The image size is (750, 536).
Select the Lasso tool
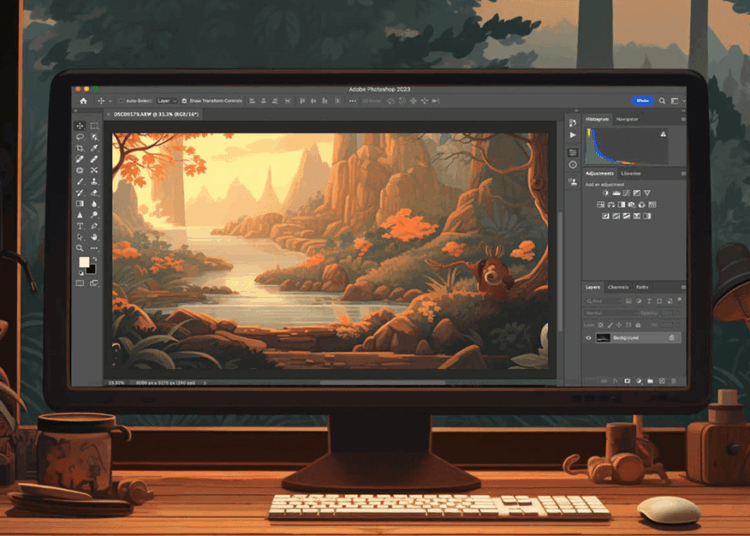pos(80,137)
